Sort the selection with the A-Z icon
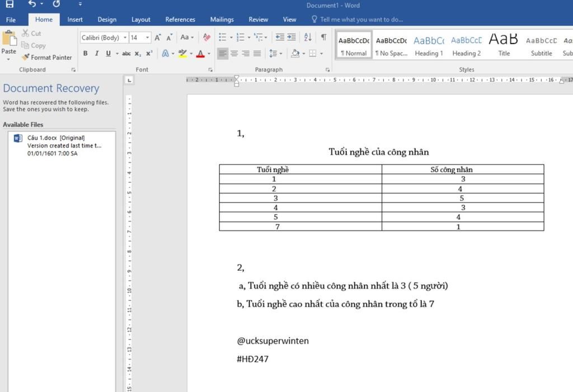573x392 pixels. click(x=308, y=37)
